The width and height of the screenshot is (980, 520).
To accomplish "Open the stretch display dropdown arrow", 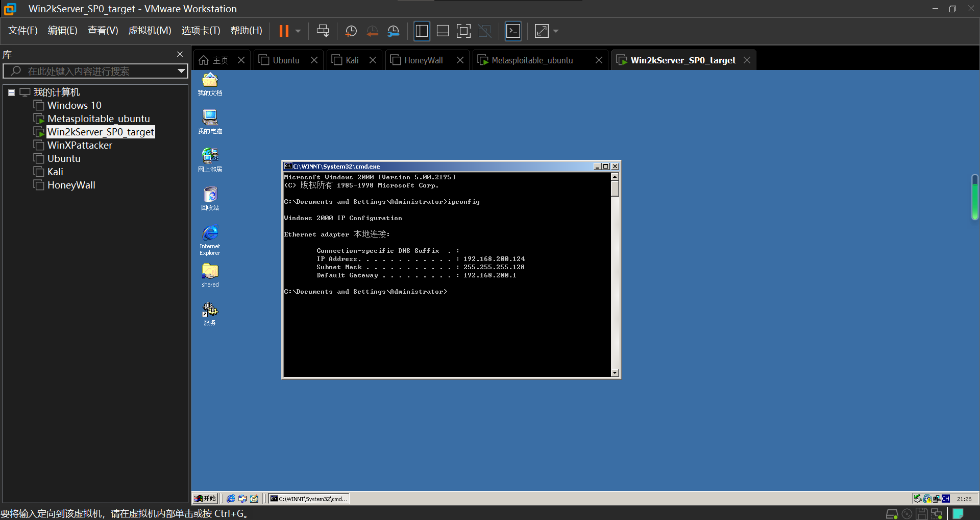I will point(556,31).
